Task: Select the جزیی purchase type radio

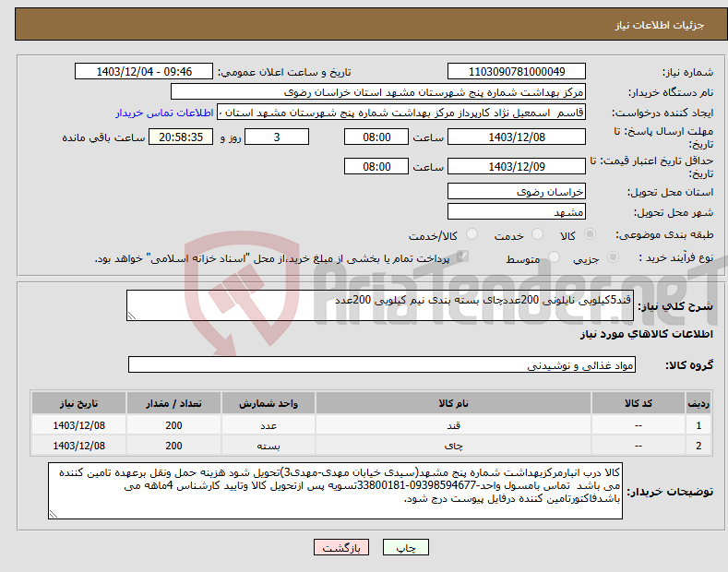Action: coord(613,257)
